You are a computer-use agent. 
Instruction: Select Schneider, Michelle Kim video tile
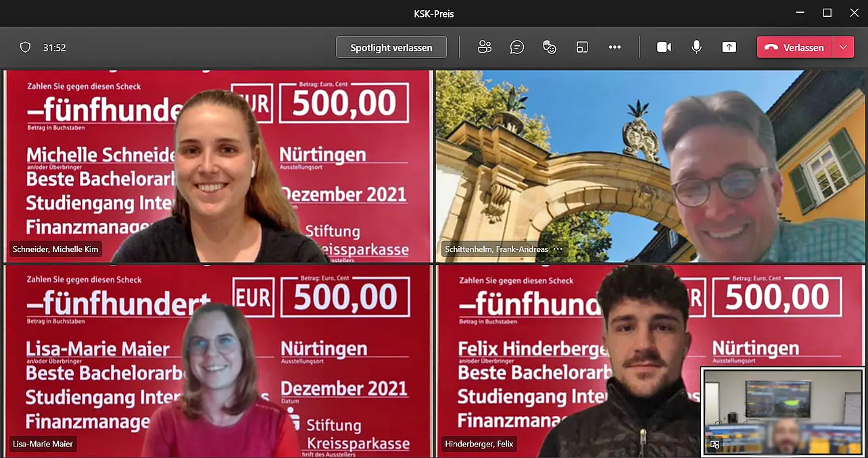pos(218,166)
